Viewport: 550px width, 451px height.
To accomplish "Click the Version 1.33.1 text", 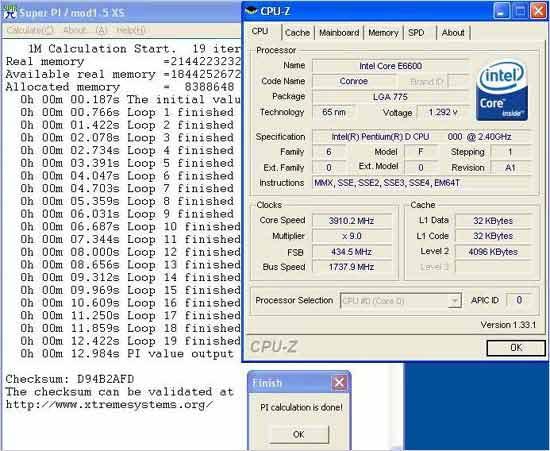I will [x=508, y=325].
